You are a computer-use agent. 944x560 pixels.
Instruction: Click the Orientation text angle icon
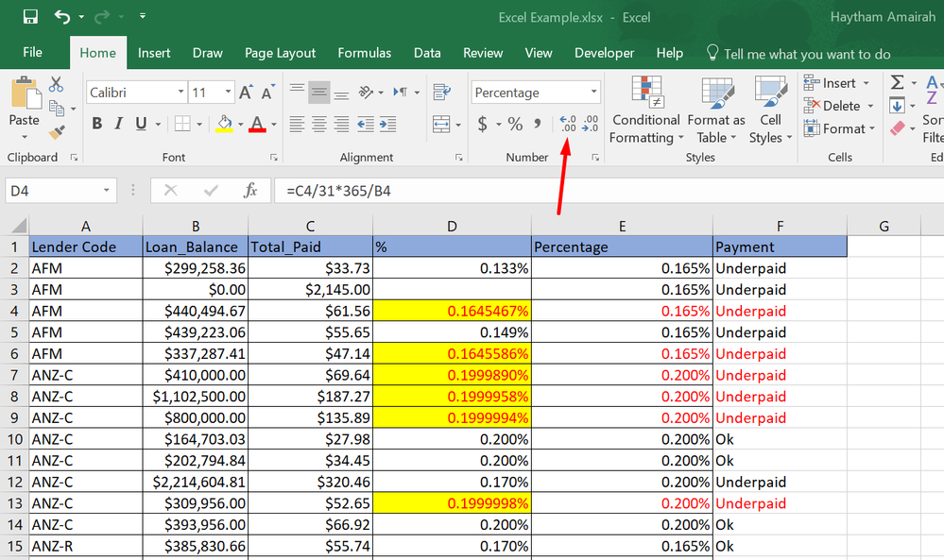(366, 92)
